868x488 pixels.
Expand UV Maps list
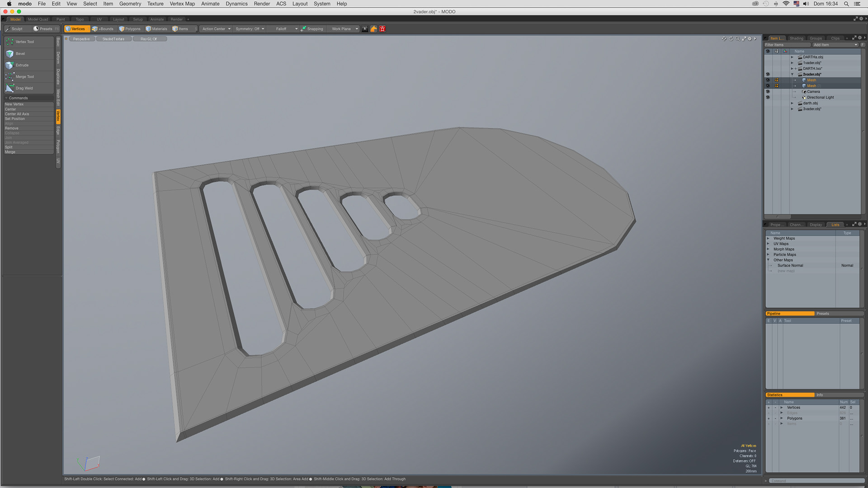click(x=768, y=244)
